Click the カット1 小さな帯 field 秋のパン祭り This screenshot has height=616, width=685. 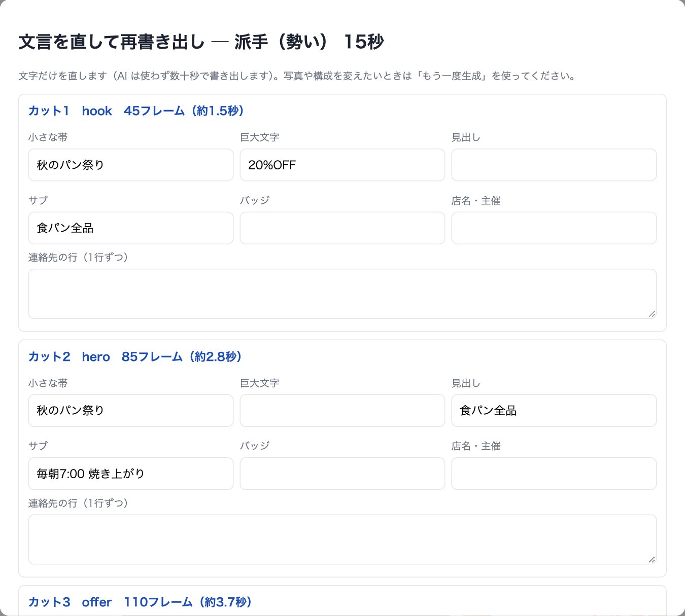131,165
